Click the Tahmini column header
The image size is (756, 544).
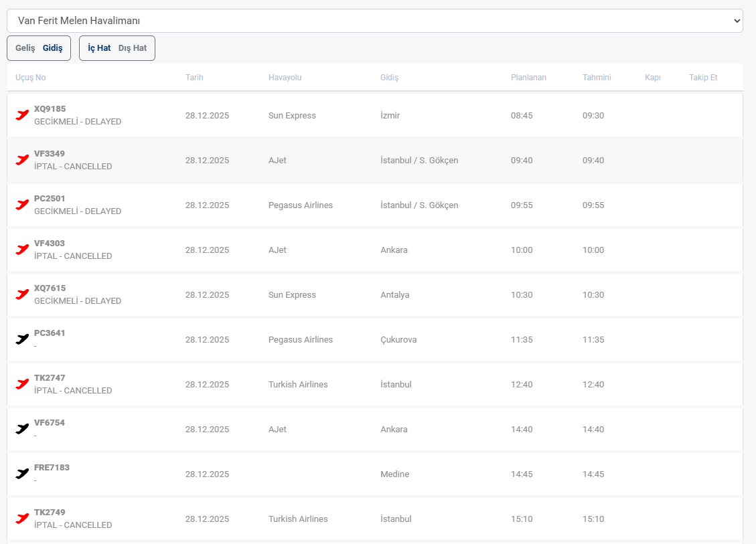pos(597,78)
